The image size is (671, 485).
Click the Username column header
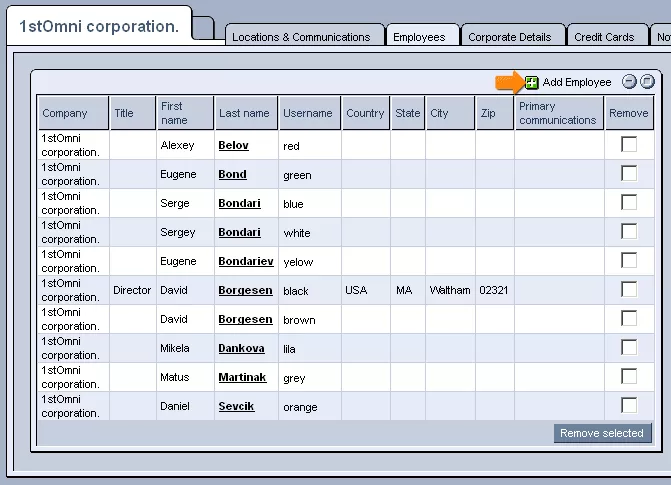[x=308, y=113]
